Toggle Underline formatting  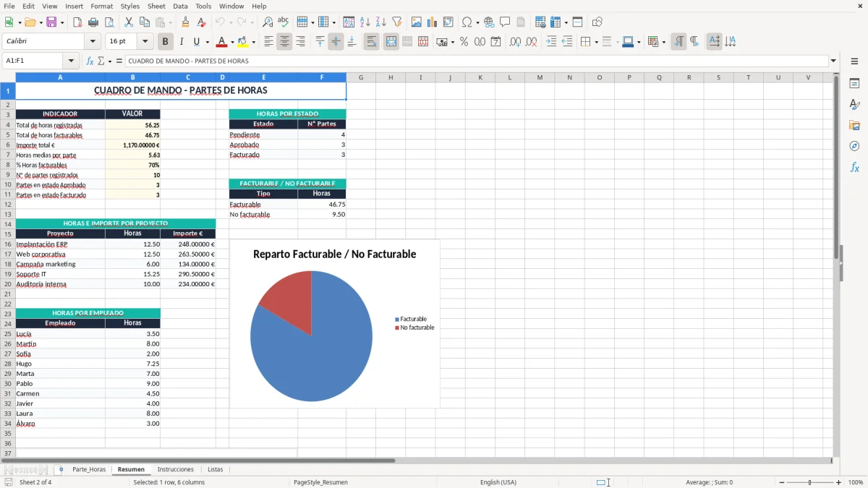pos(197,42)
